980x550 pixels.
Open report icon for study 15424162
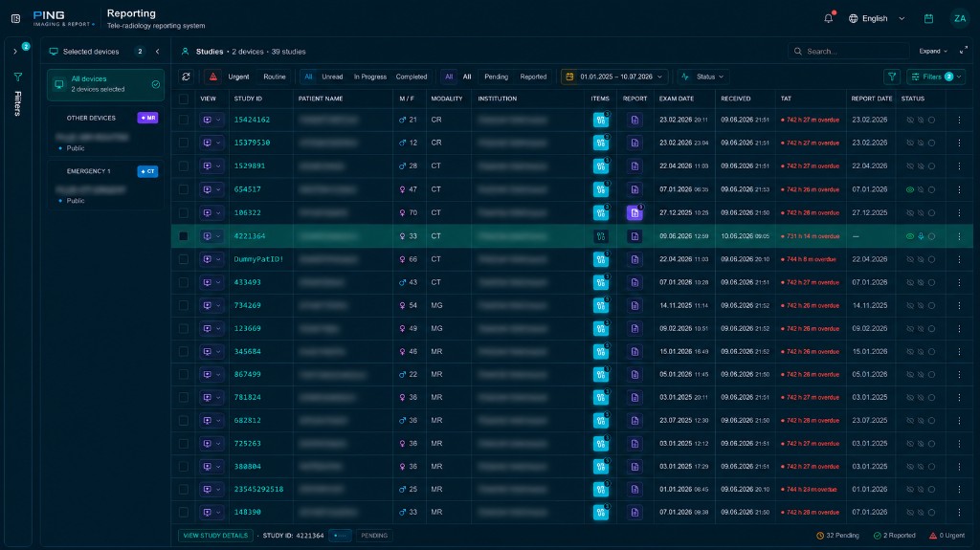(x=635, y=120)
